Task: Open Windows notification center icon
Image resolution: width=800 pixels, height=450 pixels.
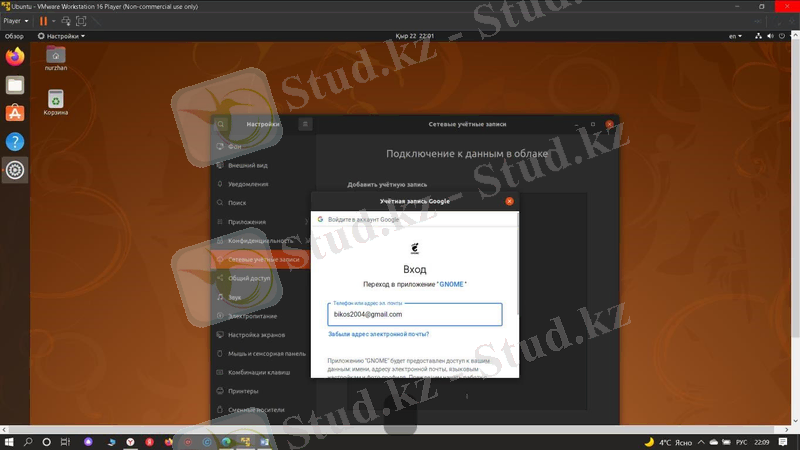Action: pos(783,442)
